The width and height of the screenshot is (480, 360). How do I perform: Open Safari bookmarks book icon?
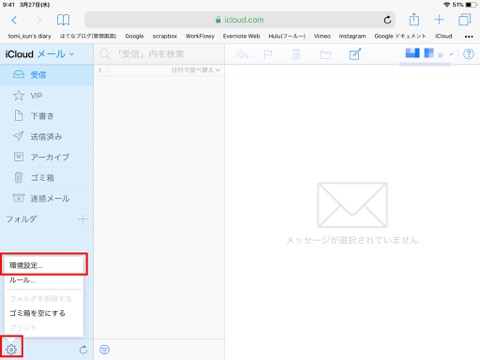[x=63, y=20]
